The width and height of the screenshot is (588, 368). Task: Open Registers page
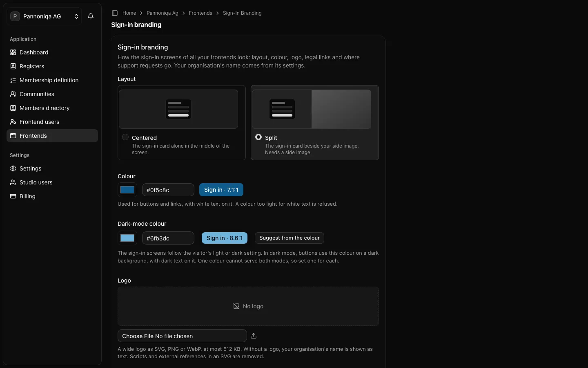(x=52, y=66)
